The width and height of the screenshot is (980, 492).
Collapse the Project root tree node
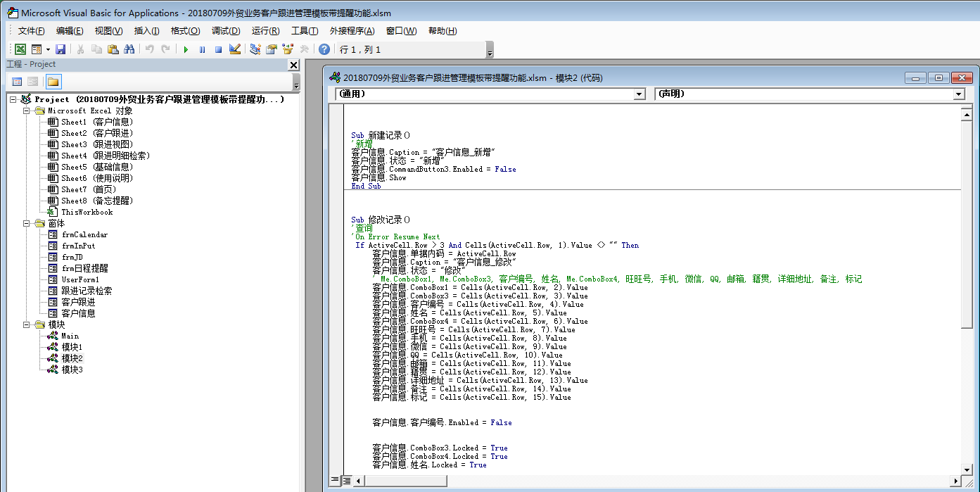point(13,99)
